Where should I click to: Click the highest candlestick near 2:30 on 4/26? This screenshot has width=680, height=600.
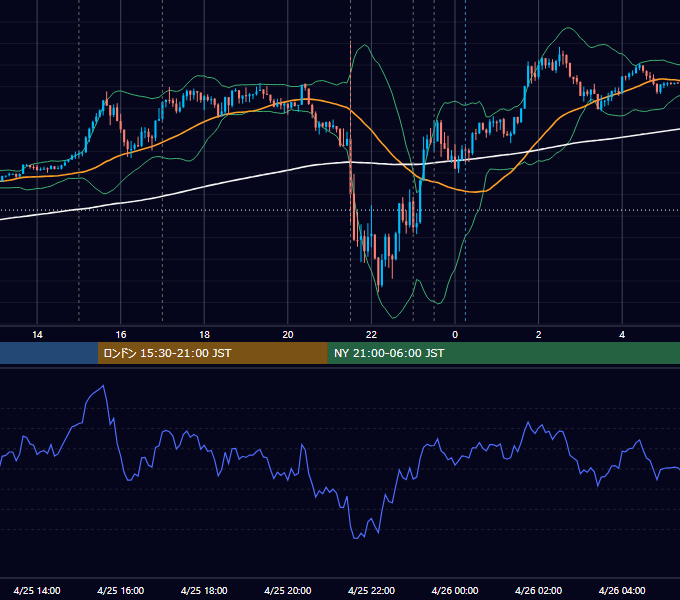[x=560, y=54]
